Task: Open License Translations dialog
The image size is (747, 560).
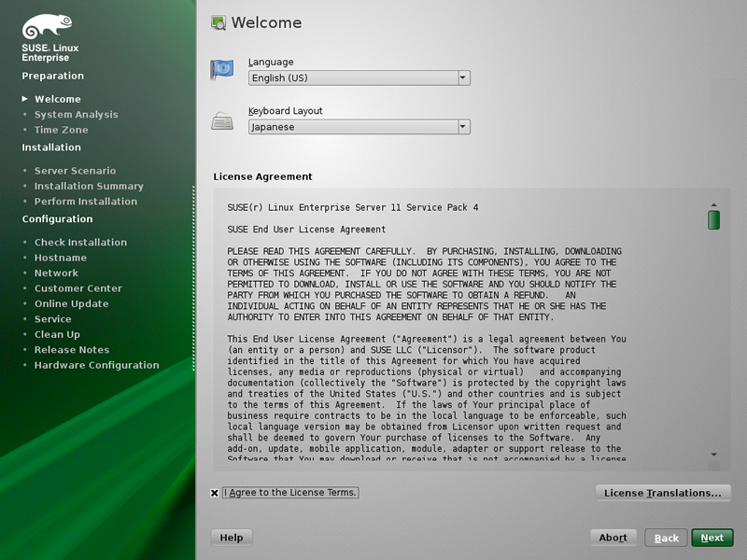Action: [663, 493]
